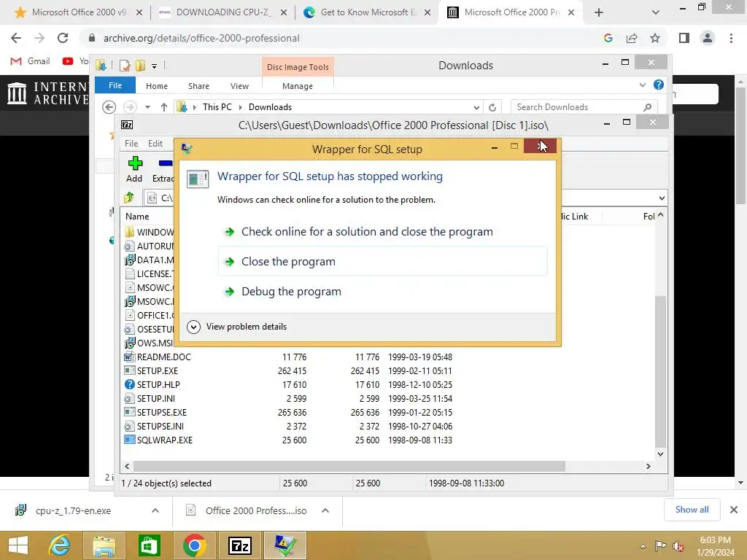This screenshot has height=560, width=747.
Task: Switch to DOWNLOADING CPU-Z tab
Action: 222,12
